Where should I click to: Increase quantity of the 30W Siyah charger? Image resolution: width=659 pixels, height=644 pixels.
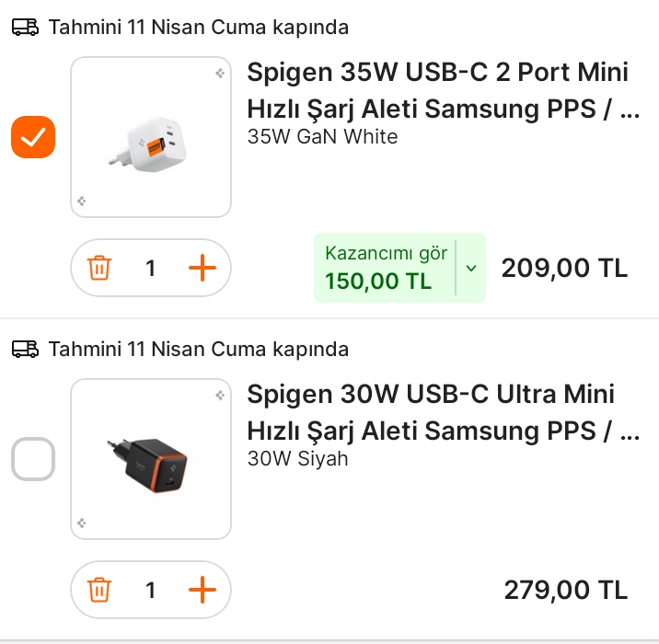(x=202, y=590)
